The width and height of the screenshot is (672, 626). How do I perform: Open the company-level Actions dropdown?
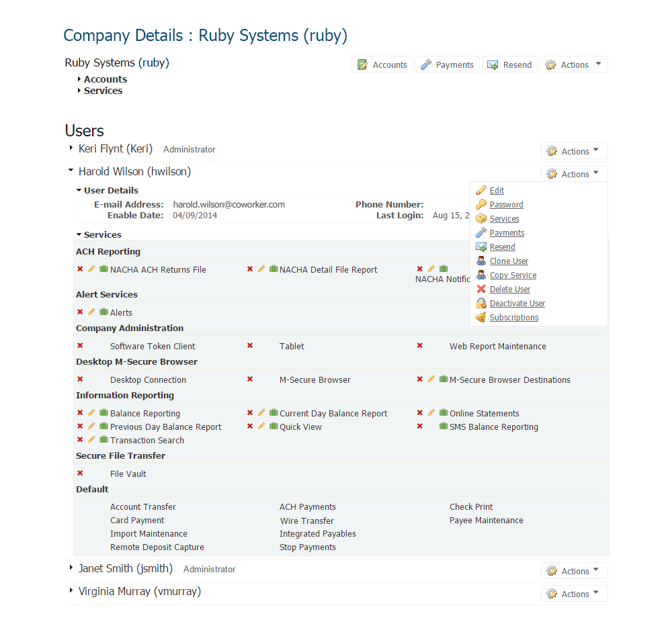[x=574, y=64]
